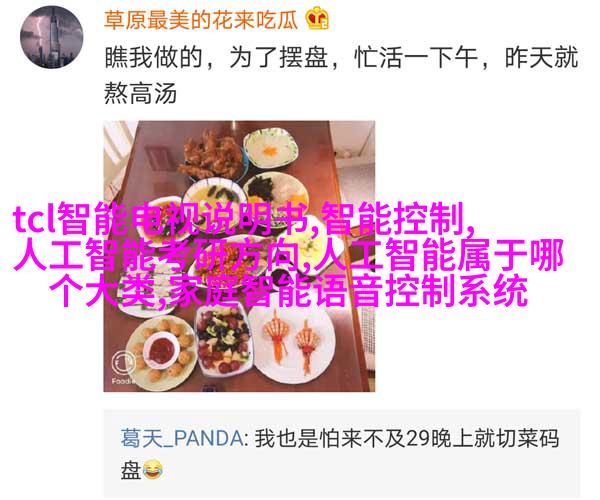600x500 pixels.
Task: Click the egg custard bowl in photo
Action: click(x=271, y=147)
